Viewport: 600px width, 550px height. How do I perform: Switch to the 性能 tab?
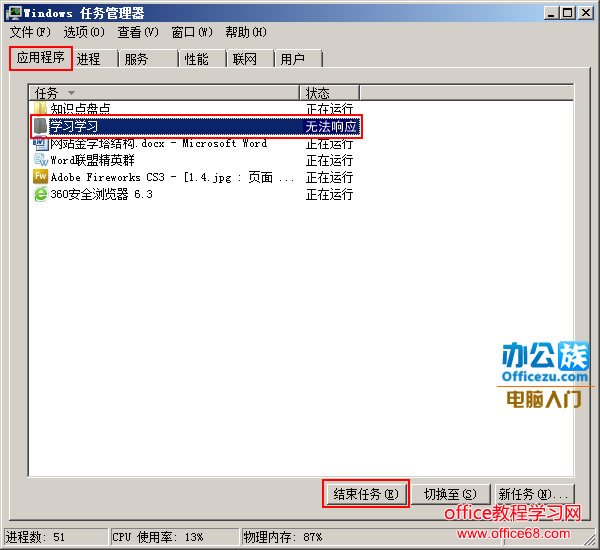(x=202, y=59)
